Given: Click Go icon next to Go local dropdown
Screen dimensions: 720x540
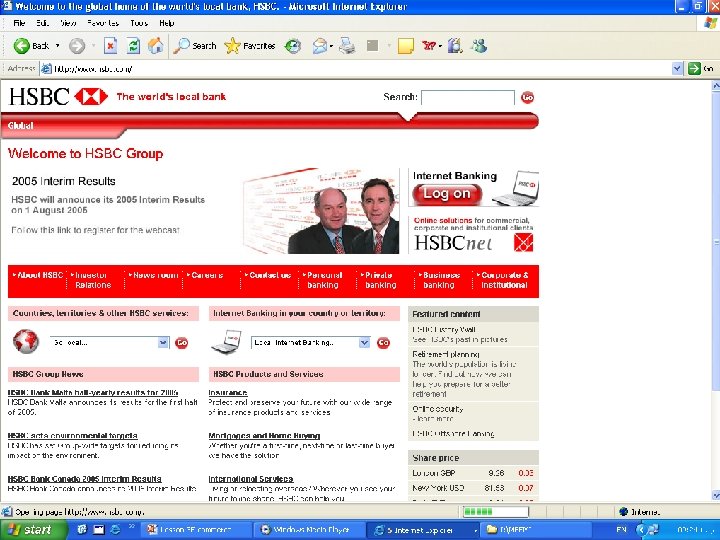Looking at the screenshot, I should click(x=182, y=343).
